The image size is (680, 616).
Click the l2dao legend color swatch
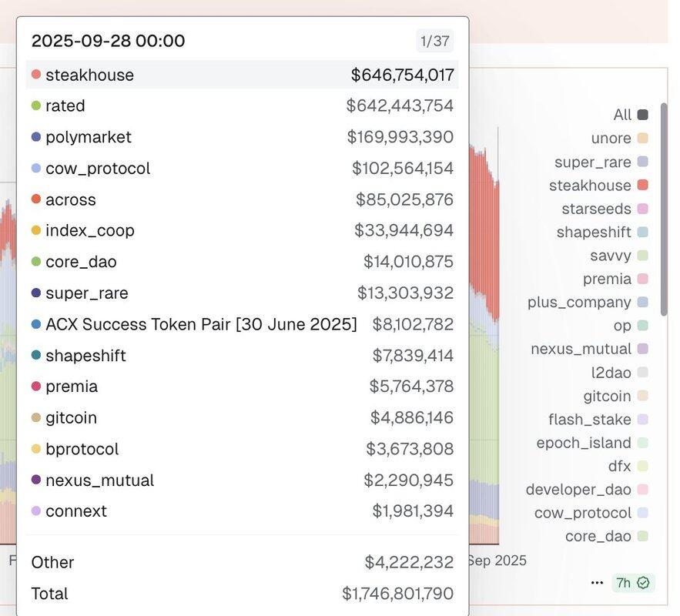pyautogui.click(x=643, y=373)
